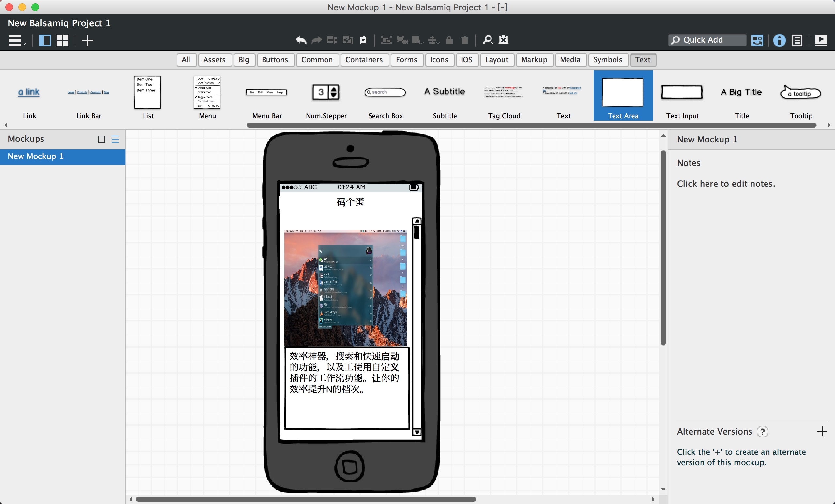Screen dimensions: 835x504
Task: Click the UI library horizontal scrollbar
Action: [531, 125]
